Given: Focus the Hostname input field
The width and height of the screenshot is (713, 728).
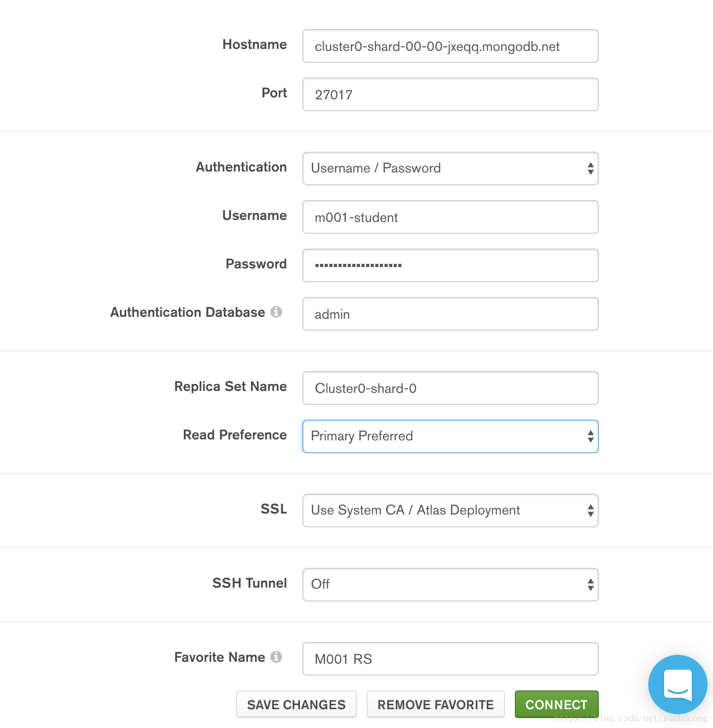Looking at the screenshot, I should pos(450,46).
